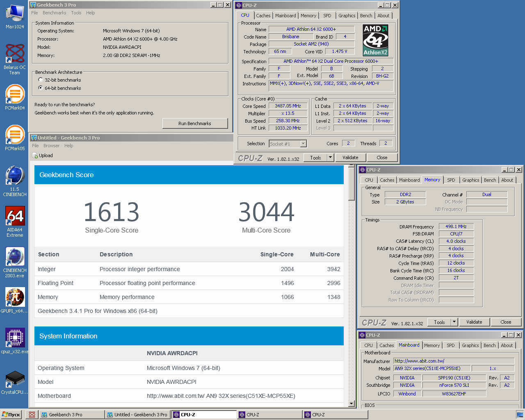This screenshot has height=420, width=525.
Task: Click the AMD Athlon X2 logo in CPU-Z
Action: 375,40
